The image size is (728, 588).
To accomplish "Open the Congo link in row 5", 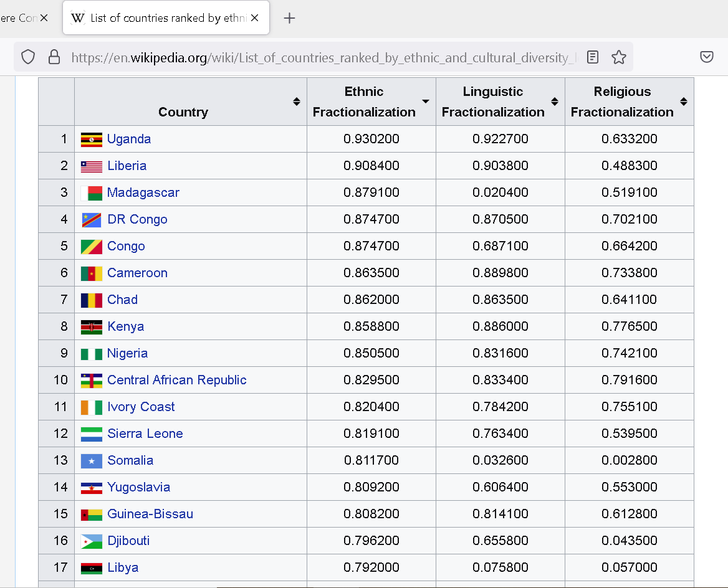I will (x=126, y=247).
